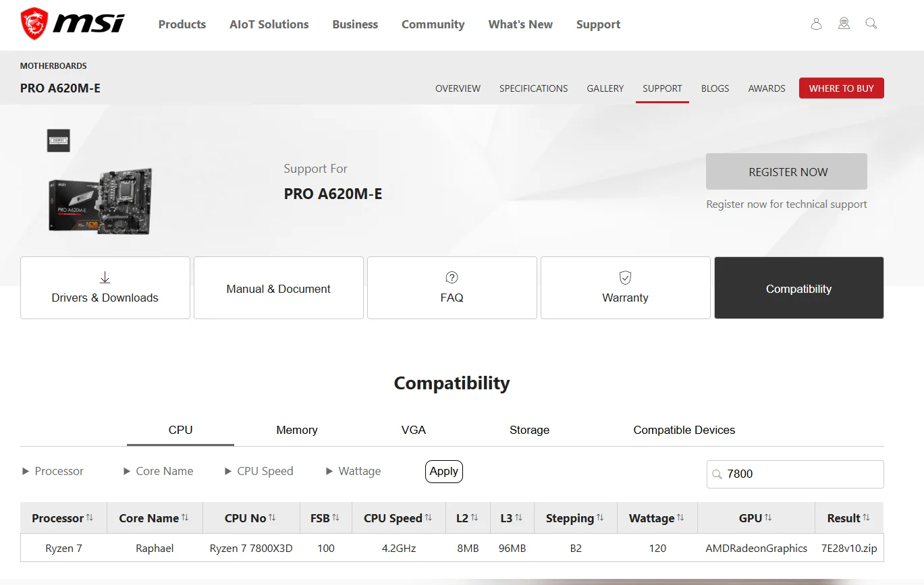
Task: Sort by Stepping column arrows
Action: [599, 518]
